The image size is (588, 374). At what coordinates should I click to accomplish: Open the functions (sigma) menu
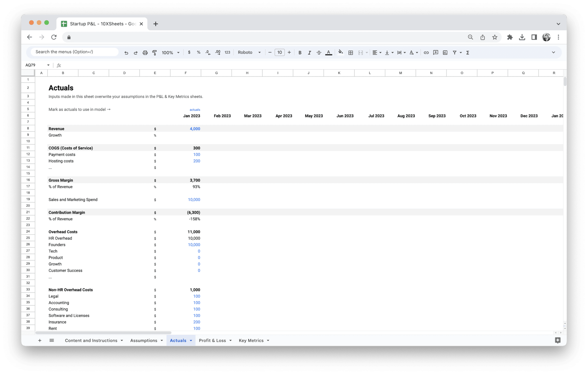[x=468, y=52]
